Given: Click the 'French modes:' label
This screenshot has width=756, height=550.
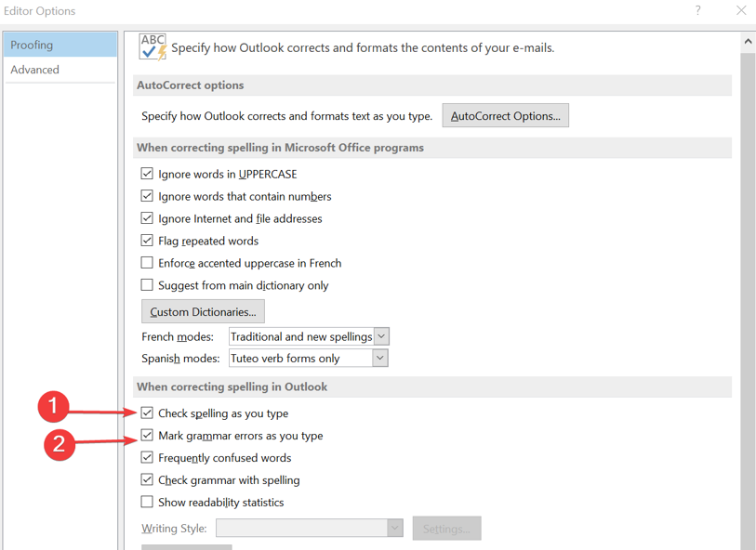Looking at the screenshot, I should tap(178, 336).
